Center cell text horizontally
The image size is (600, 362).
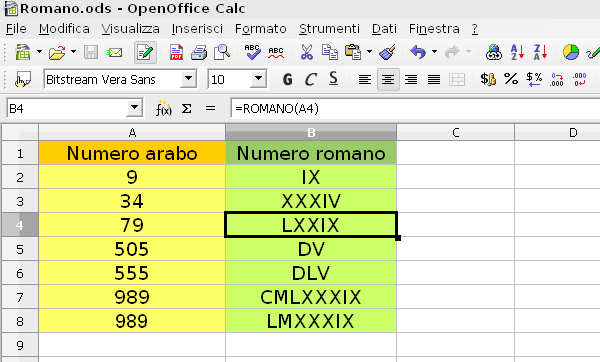click(388, 80)
